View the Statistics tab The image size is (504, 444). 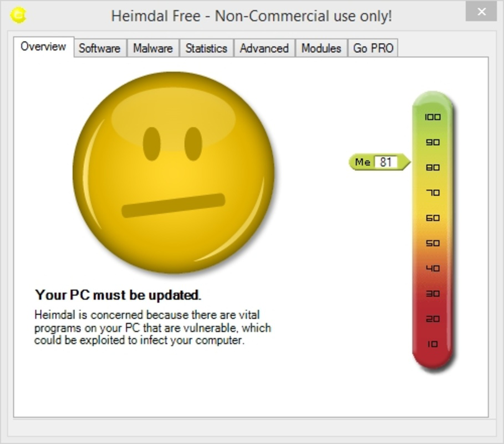pos(206,48)
